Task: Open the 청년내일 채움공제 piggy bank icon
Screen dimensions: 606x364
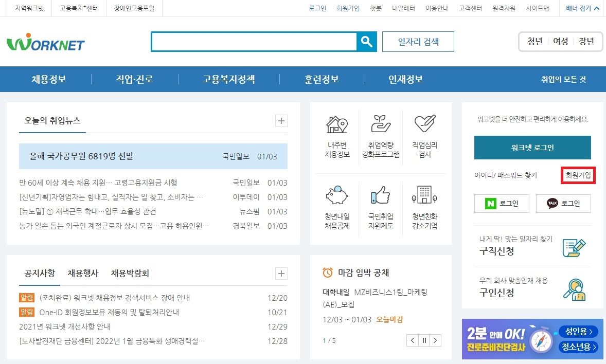Action: (x=336, y=195)
